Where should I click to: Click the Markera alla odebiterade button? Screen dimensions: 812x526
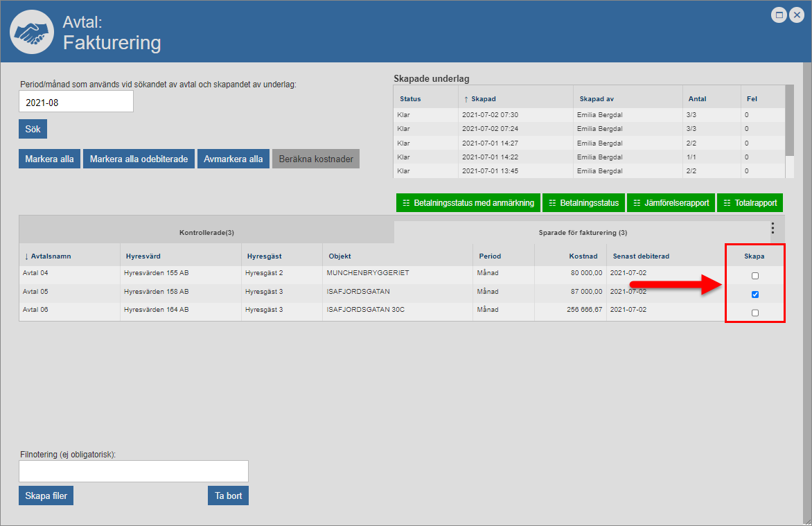139,159
